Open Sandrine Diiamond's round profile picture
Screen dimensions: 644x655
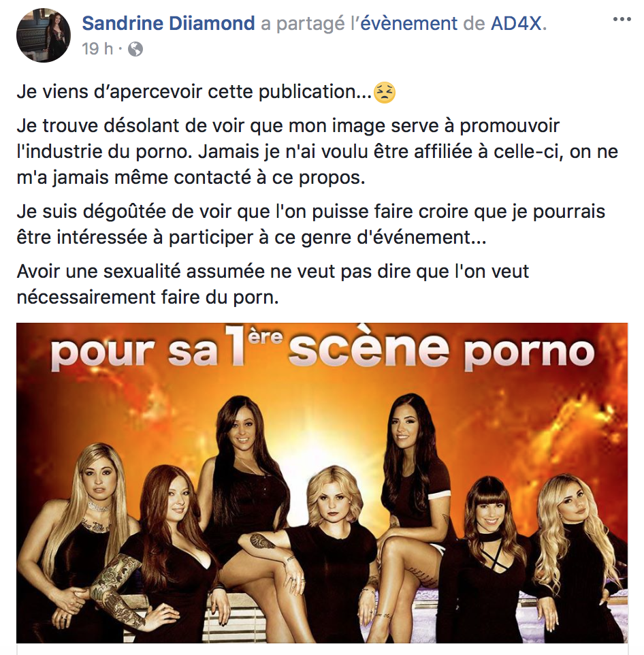click(44, 35)
